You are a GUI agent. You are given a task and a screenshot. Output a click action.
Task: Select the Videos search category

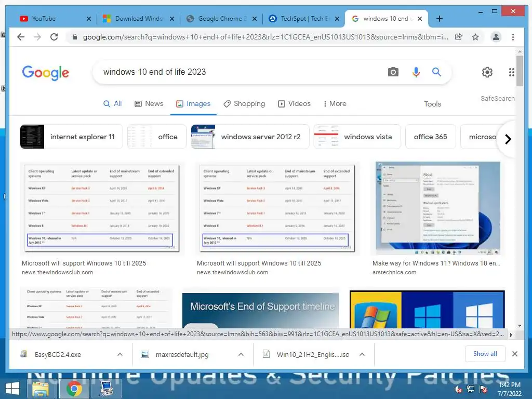tap(294, 104)
